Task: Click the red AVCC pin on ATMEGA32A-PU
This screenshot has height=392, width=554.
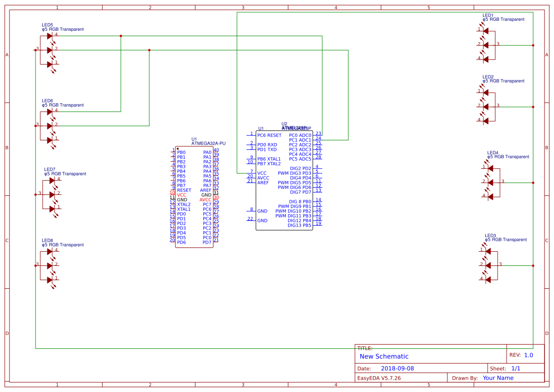Action: pyautogui.click(x=205, y=200)
